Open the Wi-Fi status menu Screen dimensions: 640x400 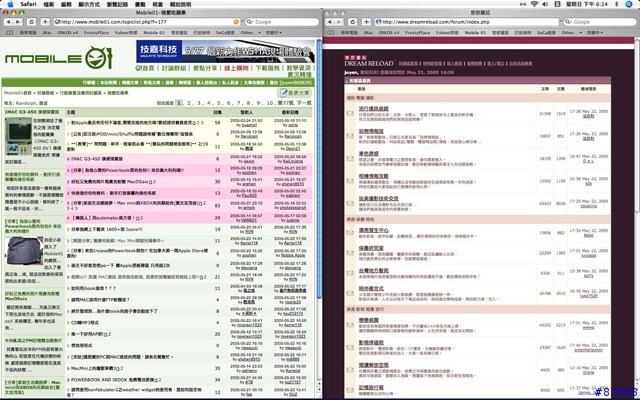point(534,4)
